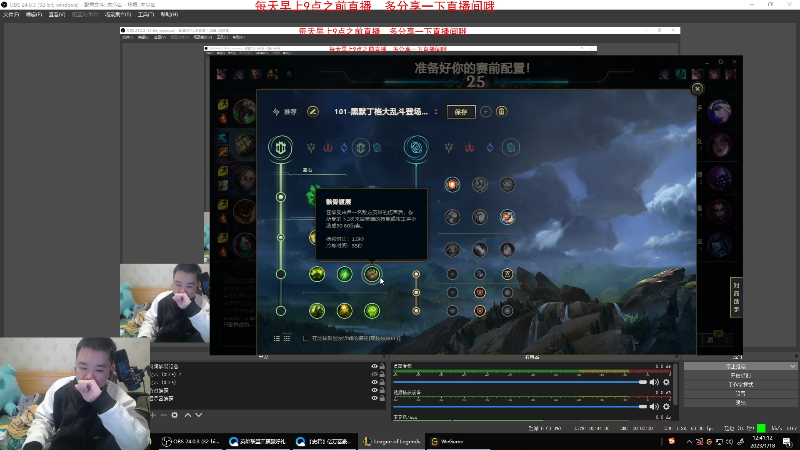Switch rune display to grid view
The image size is (800, 450).
coord(287,338)
